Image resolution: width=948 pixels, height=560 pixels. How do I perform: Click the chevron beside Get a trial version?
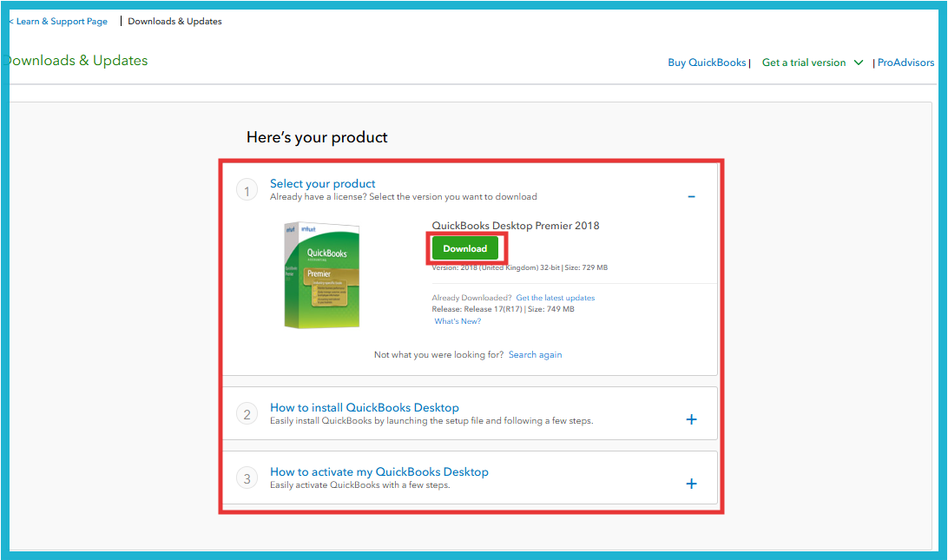[x=858, y=63]
